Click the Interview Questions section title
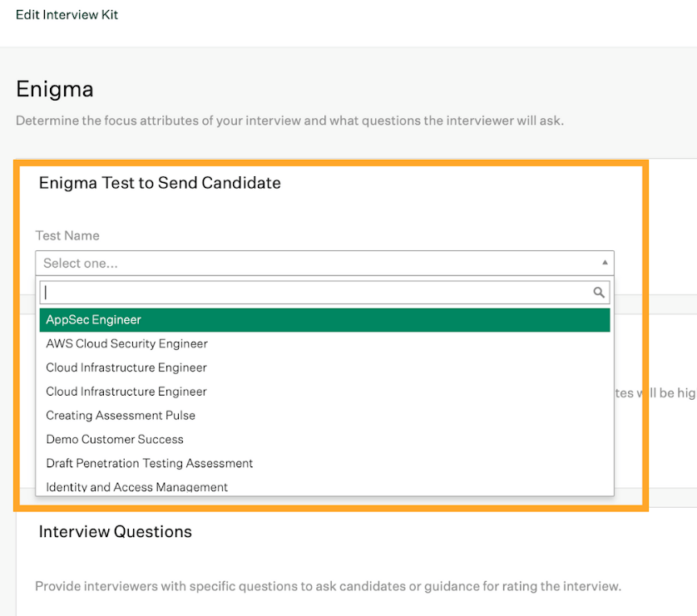Image resolution: width=697 pixels, height=616 pixels. [116, 531]
